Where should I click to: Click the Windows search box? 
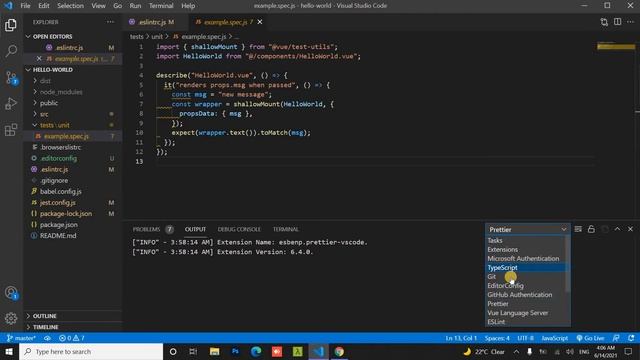91,351
